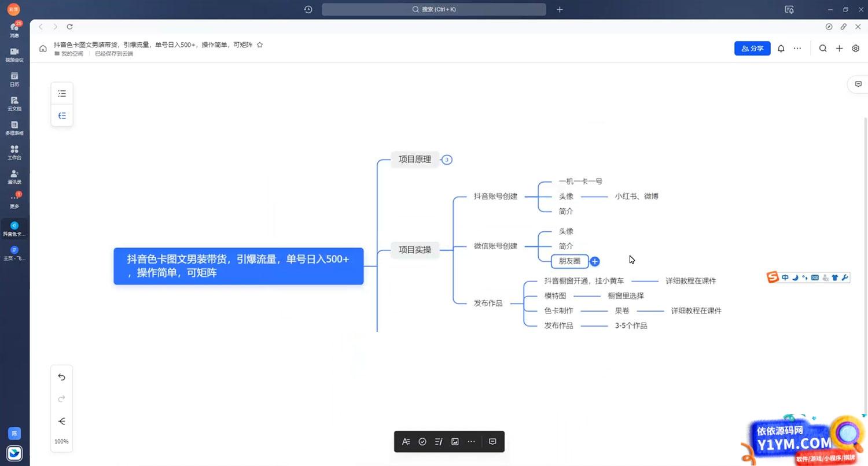Click the profile avatar at the sidebar top

click(13, 9)
